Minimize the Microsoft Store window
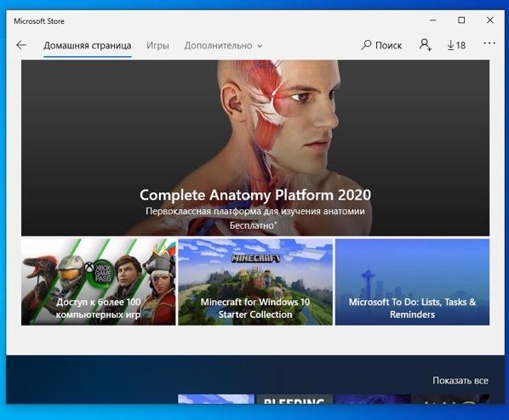 coord(432,20)
